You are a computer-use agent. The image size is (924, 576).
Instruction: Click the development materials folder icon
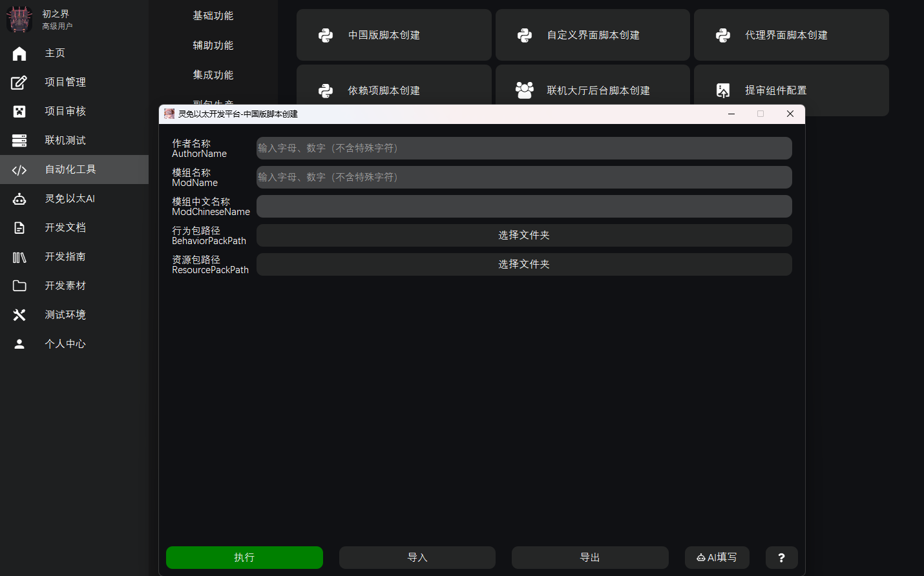tap(19, 285)
